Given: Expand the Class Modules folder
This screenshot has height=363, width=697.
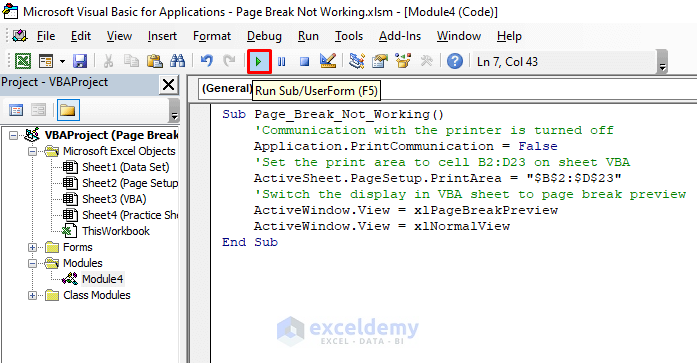Looking at the screenshot, I should pyautogui.click(x=32, y=295).
